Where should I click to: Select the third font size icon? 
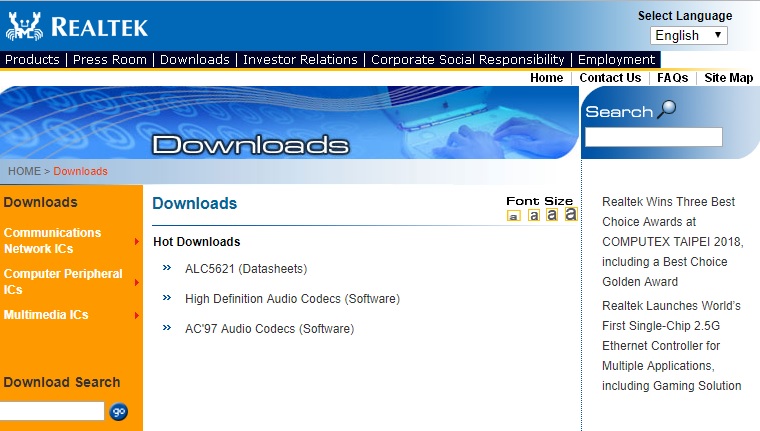point(551,215)
